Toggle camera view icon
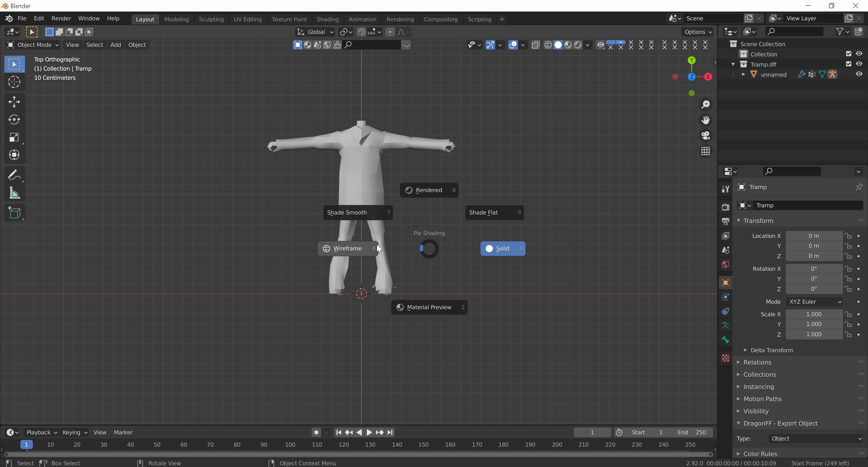Image resolution: width=868 pixels, height=467 pixels. 706,136
